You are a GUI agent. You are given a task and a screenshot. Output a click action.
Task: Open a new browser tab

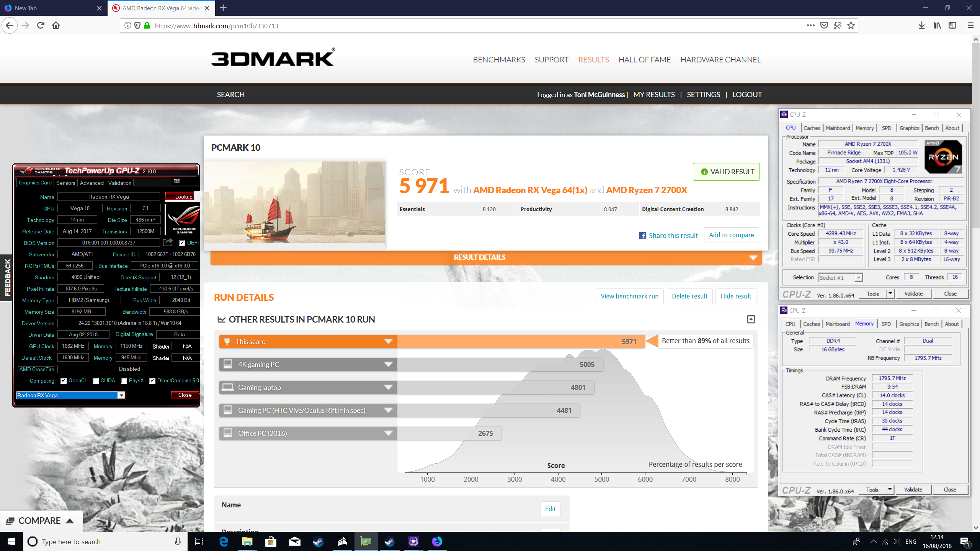223,8
